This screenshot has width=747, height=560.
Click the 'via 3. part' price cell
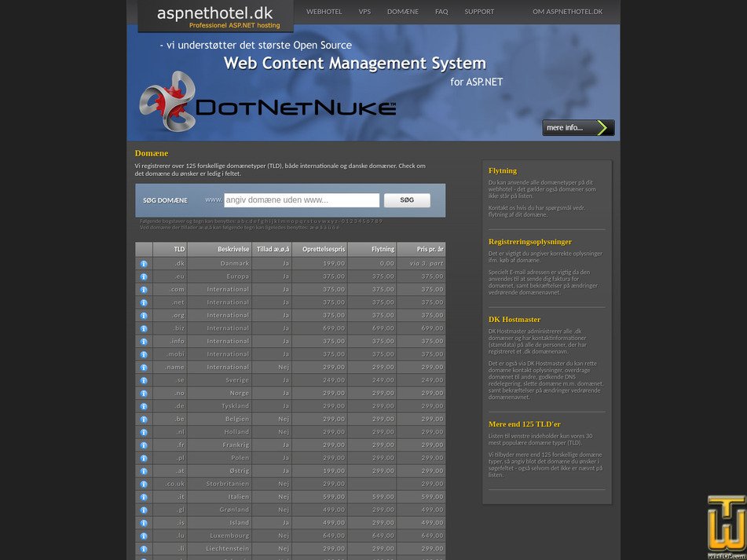(421, 263)
